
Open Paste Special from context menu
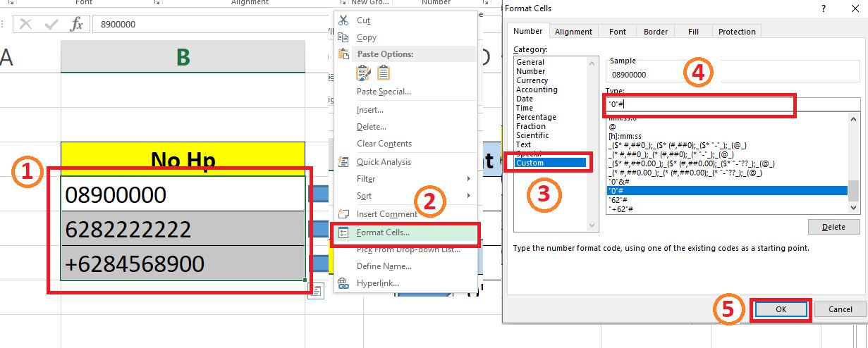(x=384, y=92)
